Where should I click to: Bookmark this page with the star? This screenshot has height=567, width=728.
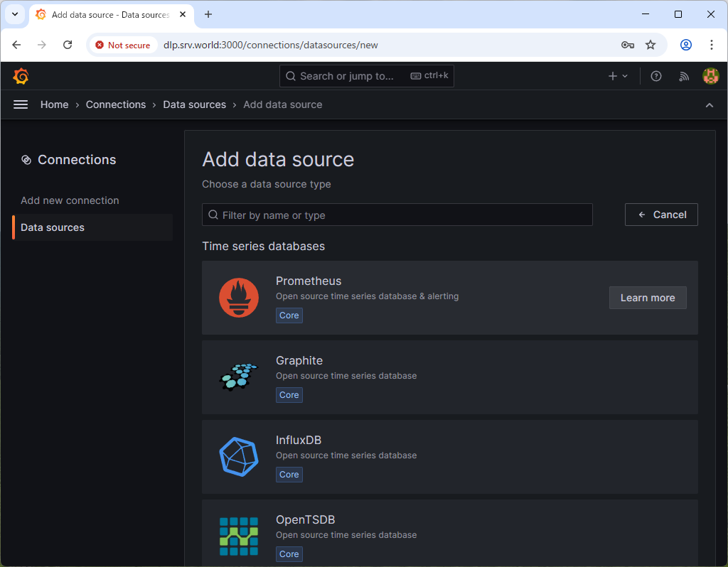coord(651,45)
